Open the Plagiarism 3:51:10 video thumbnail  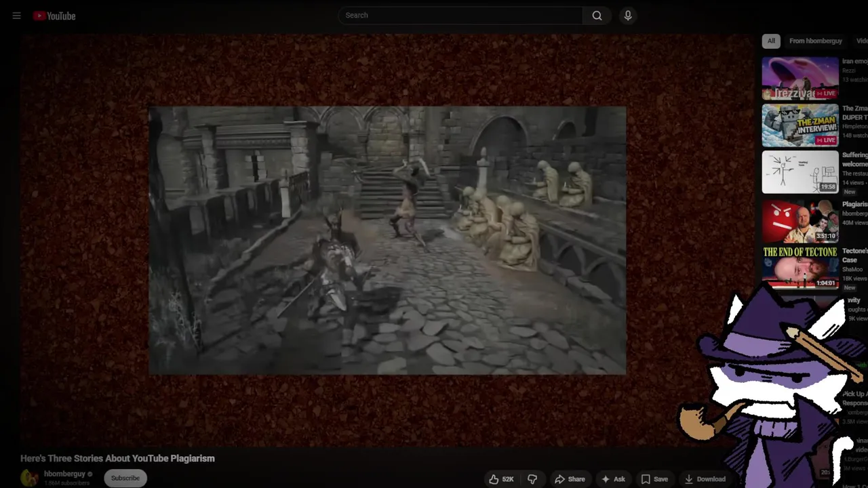coord(800,220)
